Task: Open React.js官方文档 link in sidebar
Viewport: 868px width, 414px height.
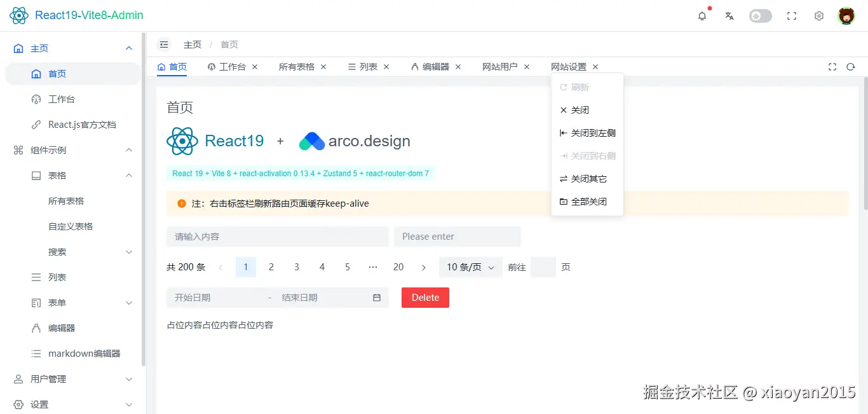Action: (73, 125)
